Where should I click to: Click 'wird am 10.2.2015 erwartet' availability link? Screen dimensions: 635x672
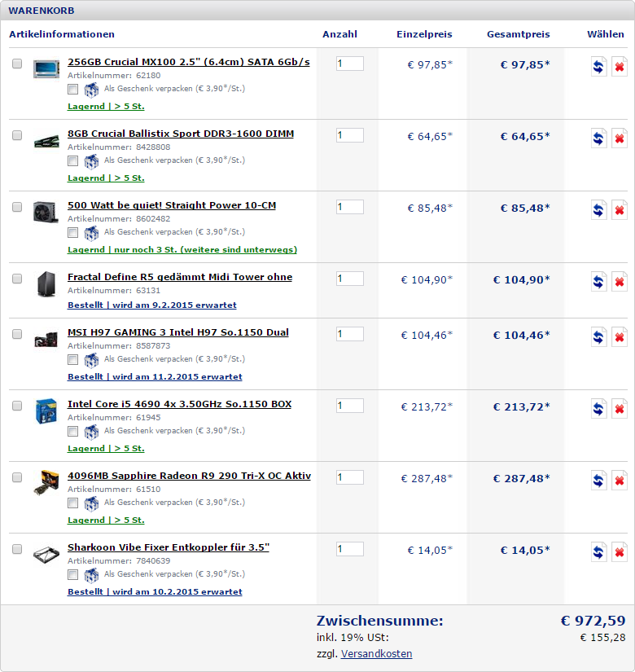pos(155,591)
